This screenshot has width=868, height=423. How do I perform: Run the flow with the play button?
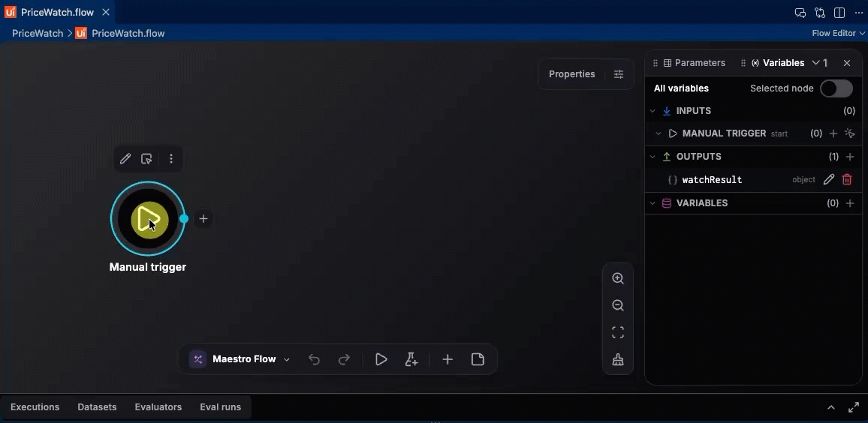click(x=381, y=359)
